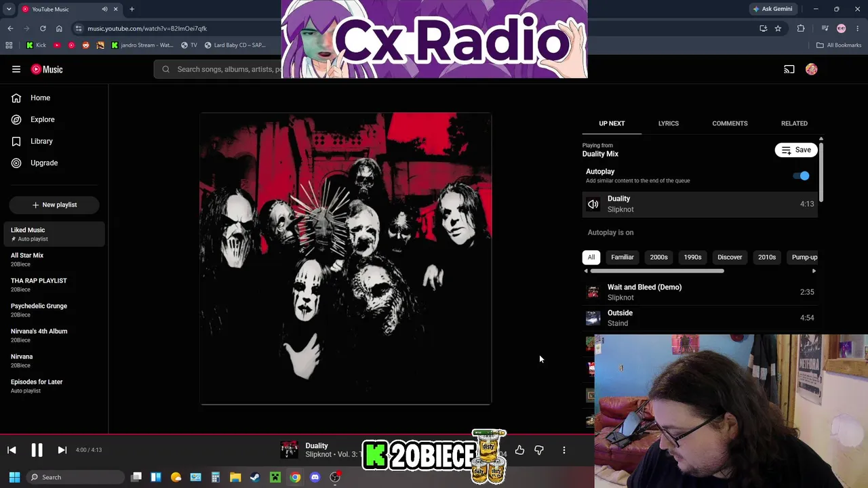Filter queue by Discover chip
868x488 pixels.
click(x=730, y=258)
